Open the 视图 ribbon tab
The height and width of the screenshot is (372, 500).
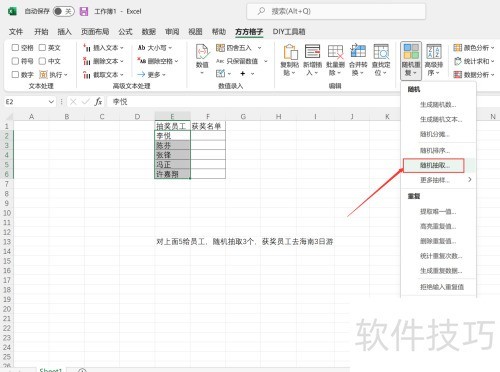pyautogui.click(x=195, y=32)
